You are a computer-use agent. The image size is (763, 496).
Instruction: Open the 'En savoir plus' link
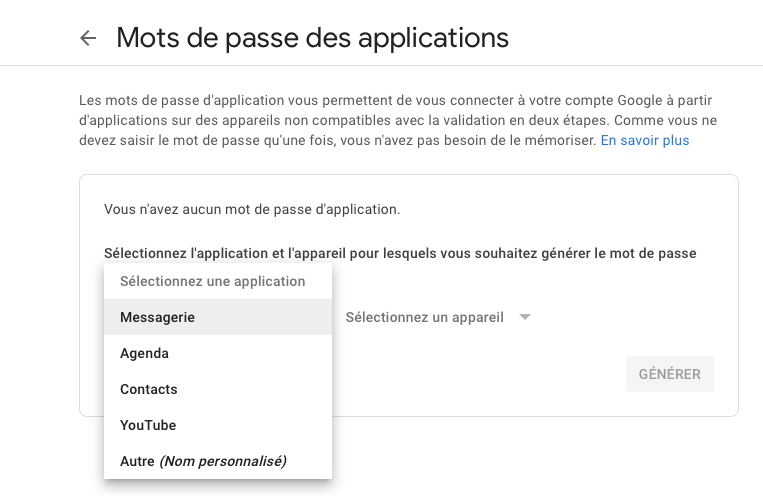(644, 141)
